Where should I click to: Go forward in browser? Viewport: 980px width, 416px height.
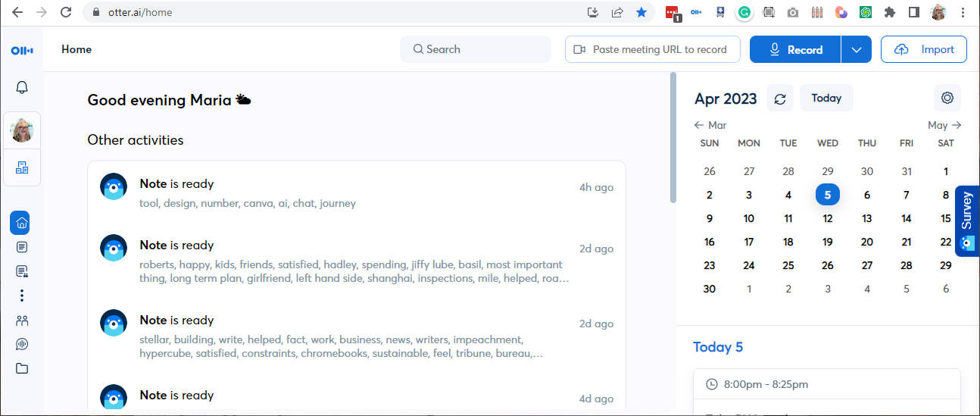(42, 12)
